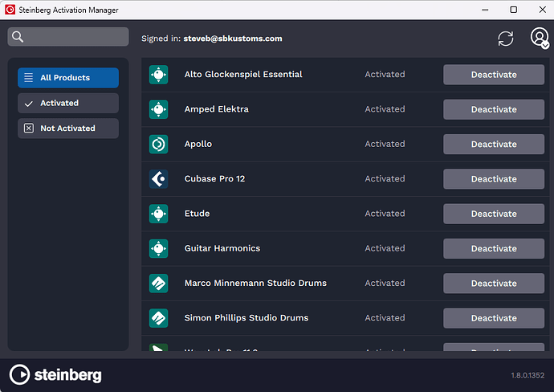This screenshot has height=392, width=554.
Task: Click the Alto Glockenspiel Essential icon
Action: 158,75
